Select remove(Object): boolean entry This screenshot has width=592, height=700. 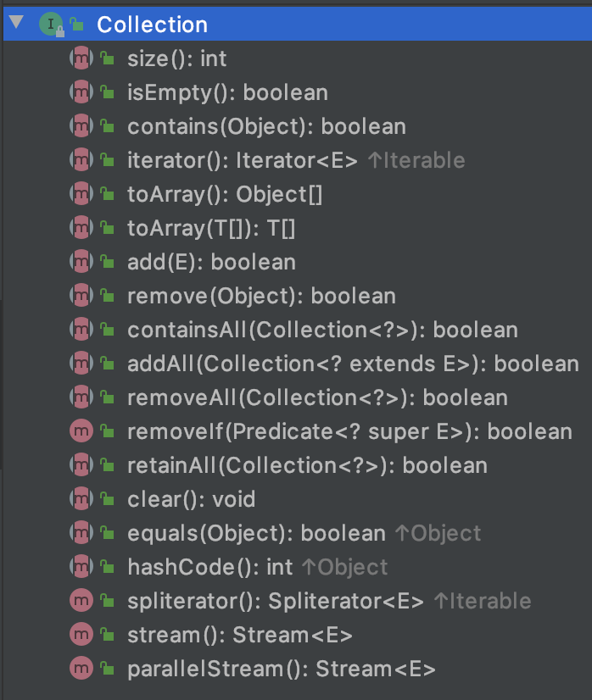click(x=261, y=296)
